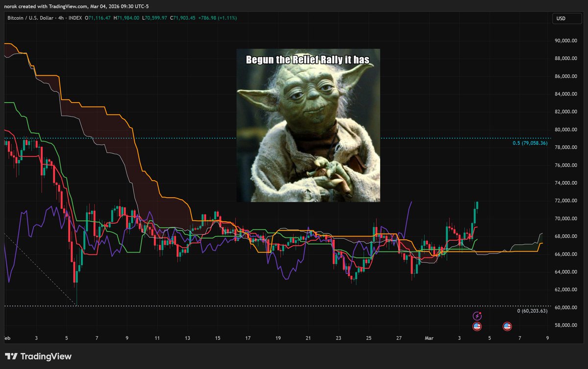
Task: Toggle the USD currency button top right
Action: coord(566,18)
